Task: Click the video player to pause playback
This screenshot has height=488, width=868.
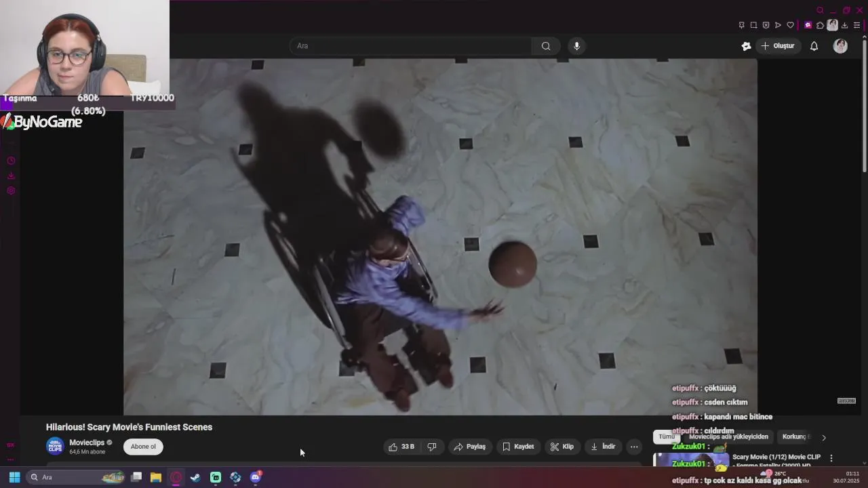Action: coord(440,237)
